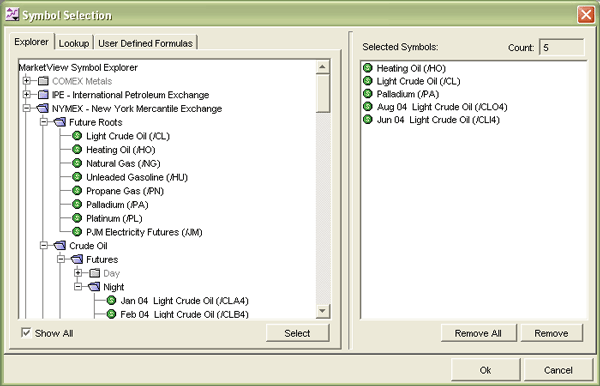Select Platinum (/PL) tree row text
Screen dimensions: 600x386
point(114,218)
